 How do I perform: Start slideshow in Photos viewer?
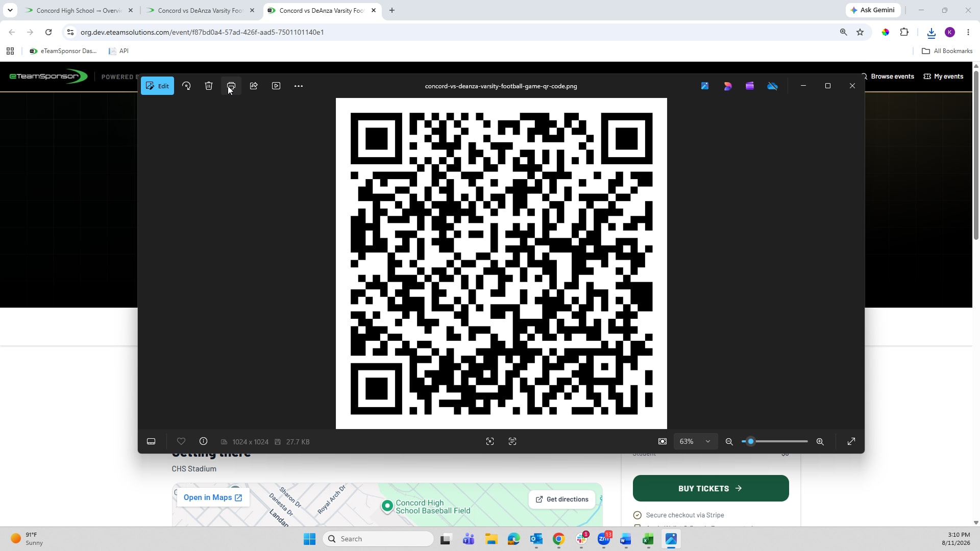click(276, 86)
